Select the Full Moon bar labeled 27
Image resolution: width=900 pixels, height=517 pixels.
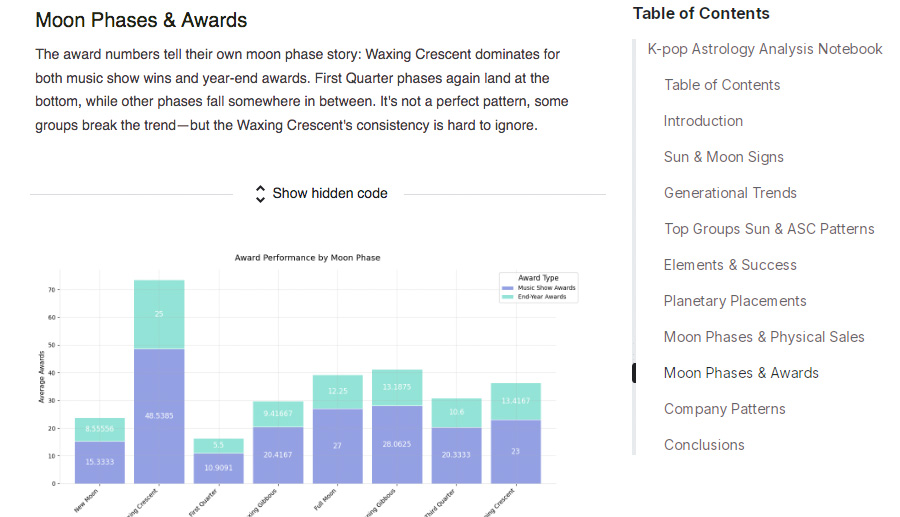click(337, 446)
